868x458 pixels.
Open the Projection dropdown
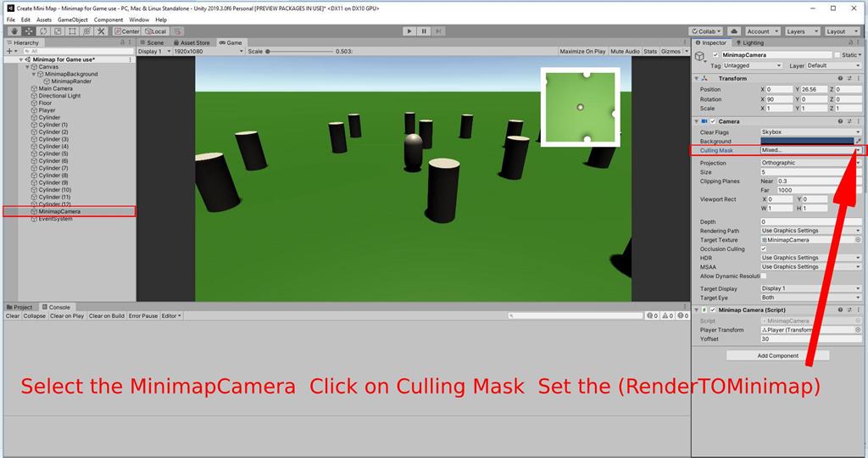coord(811,163)
